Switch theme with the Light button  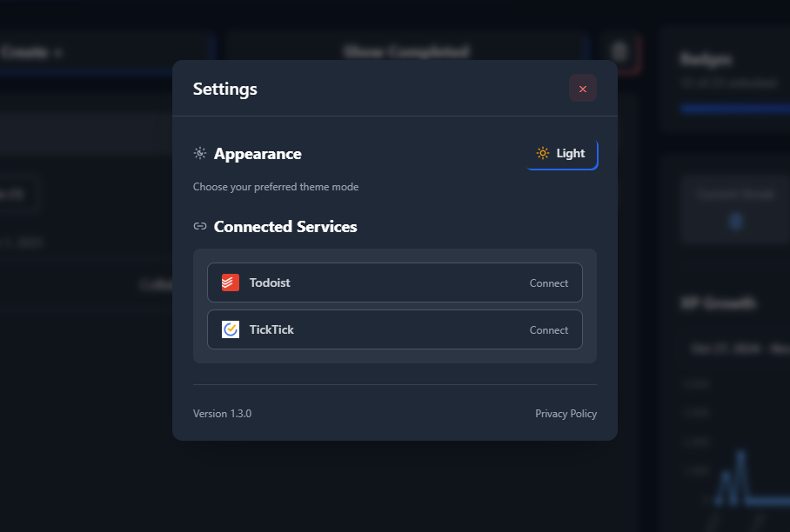(562, 154)
